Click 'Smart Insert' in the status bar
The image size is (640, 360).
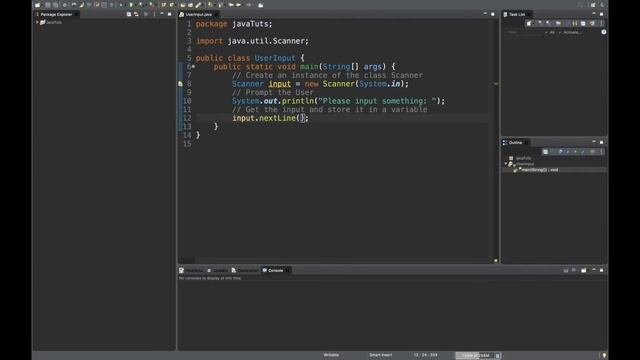point(380,355)
